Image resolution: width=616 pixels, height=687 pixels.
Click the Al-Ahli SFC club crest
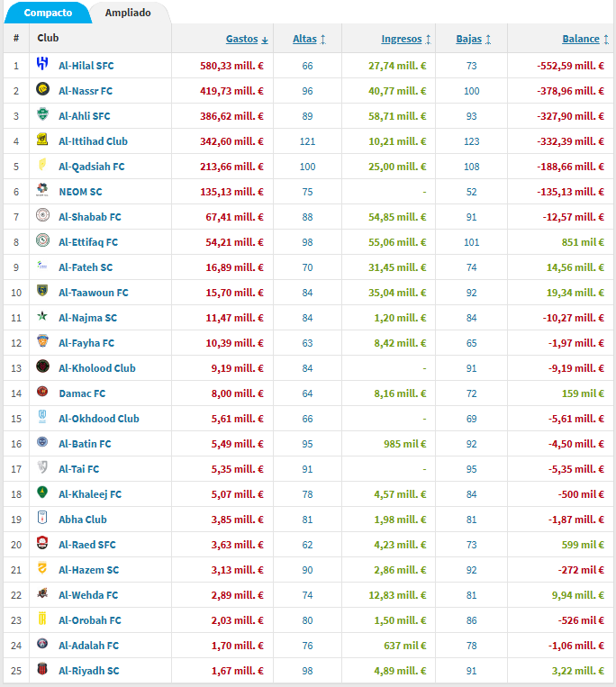click(42, 114)
